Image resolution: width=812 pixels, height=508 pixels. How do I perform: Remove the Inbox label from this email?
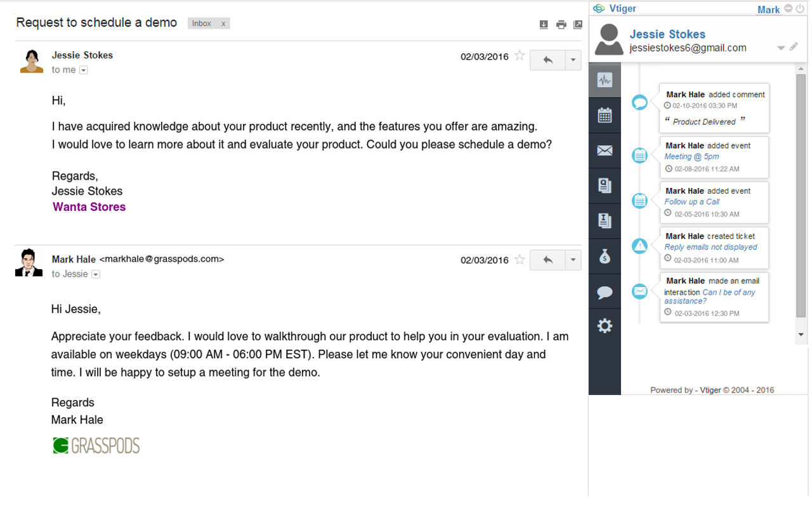(223, 23)
